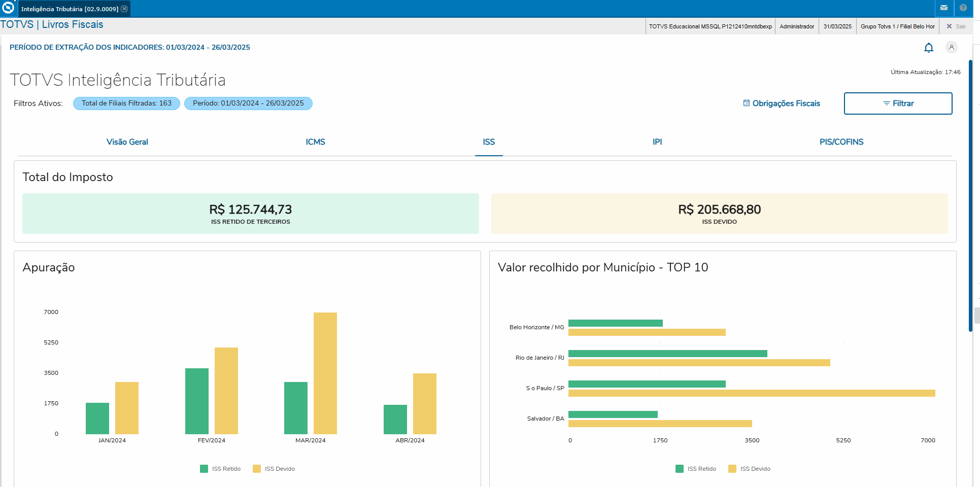980x487 pixels.
Task: Open the notifications bell icon
Action: click(x=929, y=48)
